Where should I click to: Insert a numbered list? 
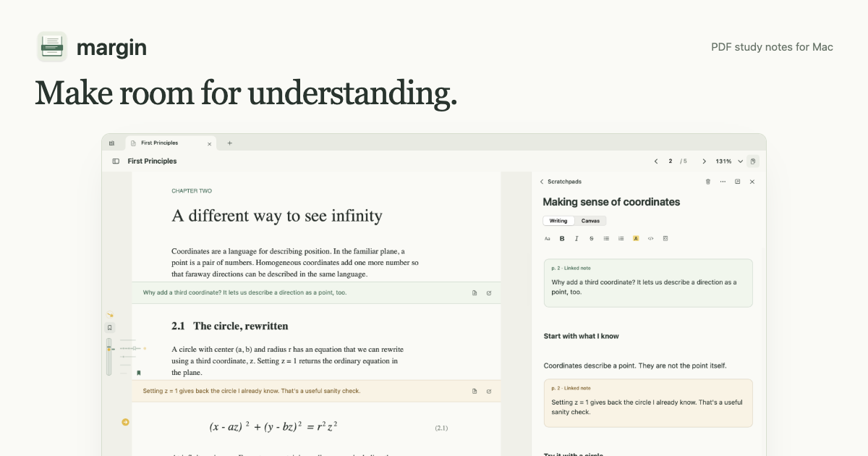[621, 238]
